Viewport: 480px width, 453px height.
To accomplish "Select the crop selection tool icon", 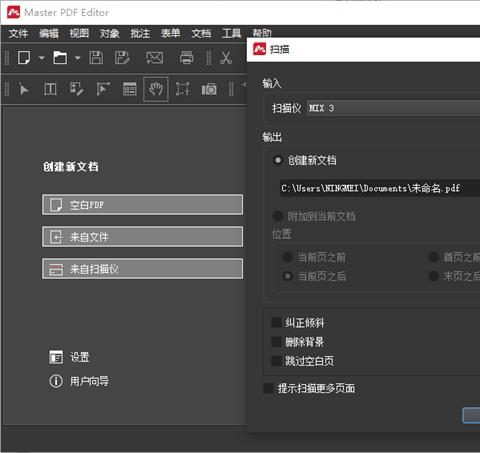I will click(183, 89).
